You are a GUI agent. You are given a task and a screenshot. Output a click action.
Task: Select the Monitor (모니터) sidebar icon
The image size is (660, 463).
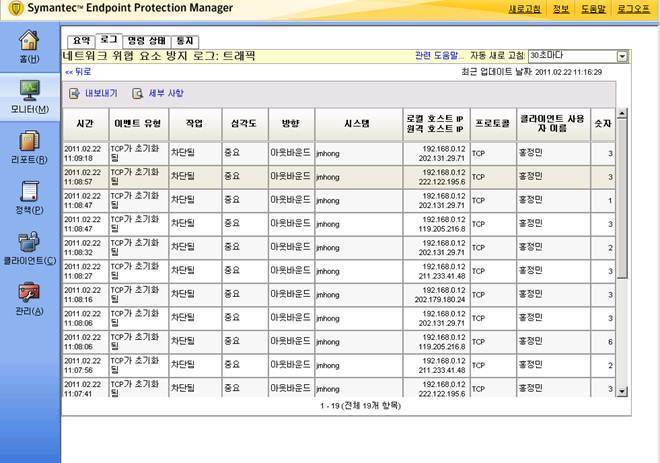tap(29, 90)
